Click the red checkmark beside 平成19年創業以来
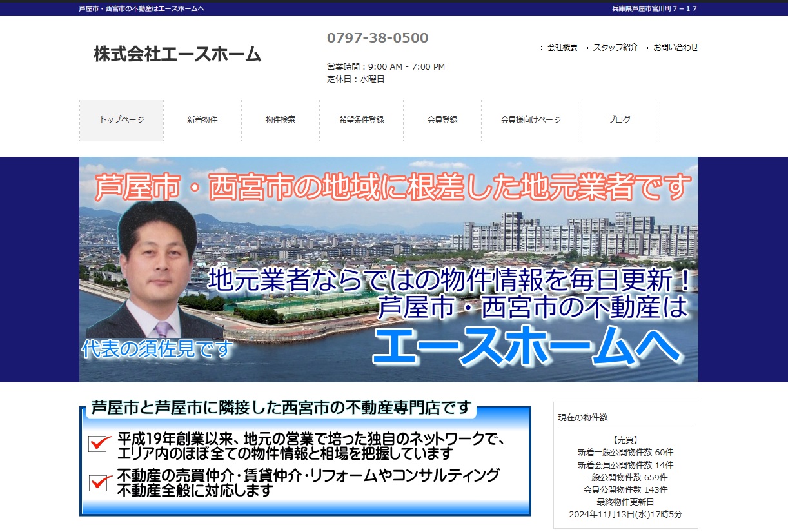The image size is (788, 532). [99, 444]
